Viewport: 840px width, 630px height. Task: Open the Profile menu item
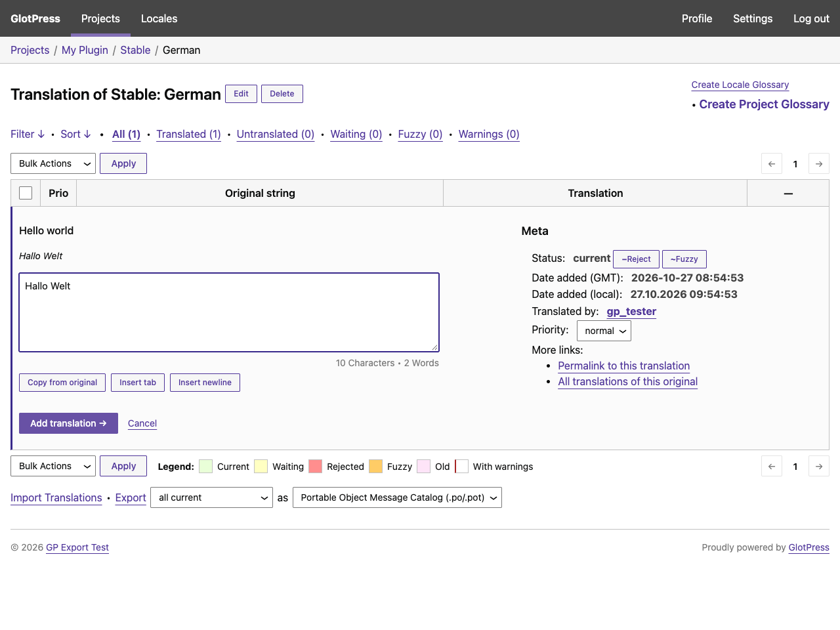tap(697, 18)
